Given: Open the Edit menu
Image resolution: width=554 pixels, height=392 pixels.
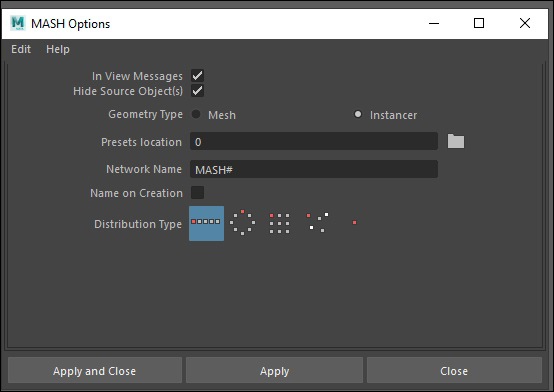Looking at the screenshot, I should click(x=21, y=49).
